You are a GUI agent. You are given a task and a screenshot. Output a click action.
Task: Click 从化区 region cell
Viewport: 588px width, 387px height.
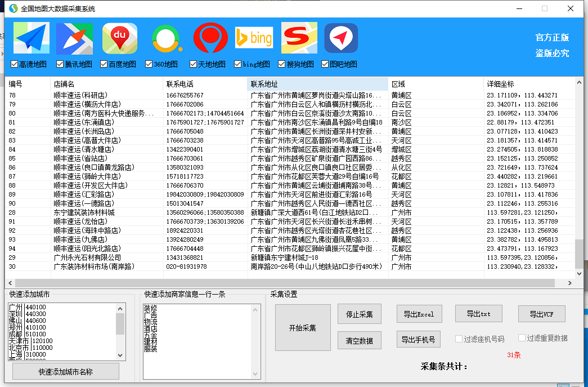[401, 167]
